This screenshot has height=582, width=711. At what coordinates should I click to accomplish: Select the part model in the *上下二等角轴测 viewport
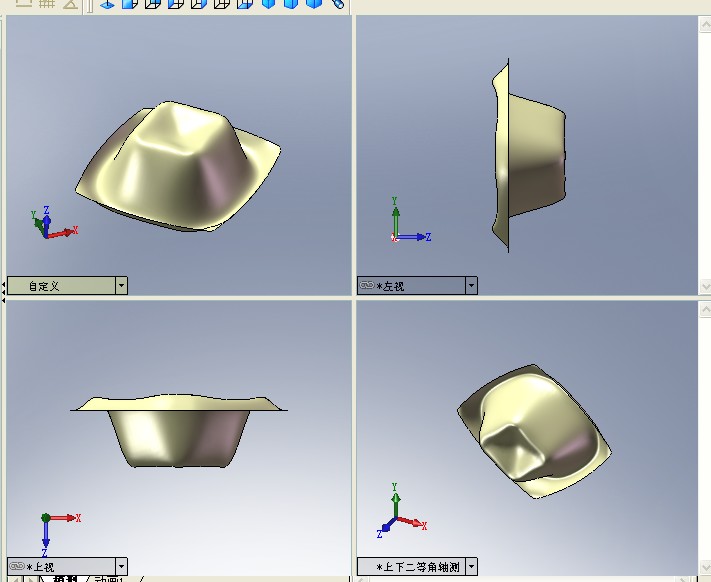click(534, 431)
